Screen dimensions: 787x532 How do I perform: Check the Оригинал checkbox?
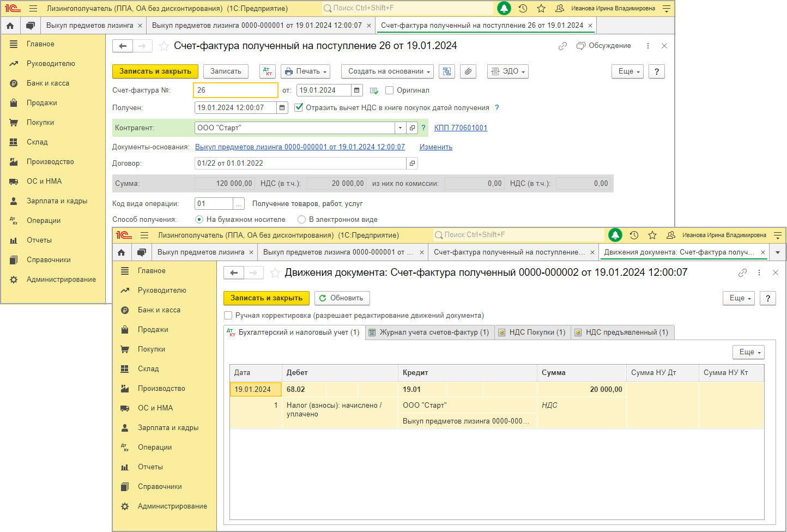pyautogui.click(x=389, y=90)
